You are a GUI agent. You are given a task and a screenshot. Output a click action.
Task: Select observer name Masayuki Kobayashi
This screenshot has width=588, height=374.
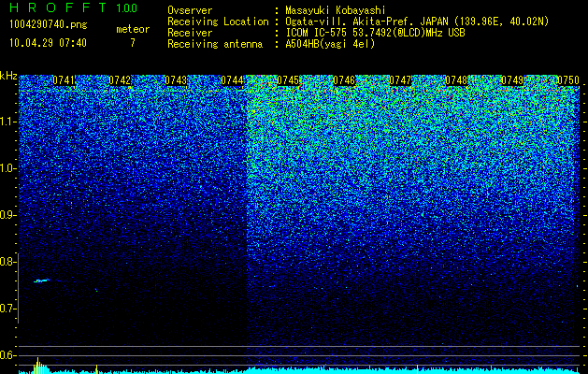tap(336, 10)
